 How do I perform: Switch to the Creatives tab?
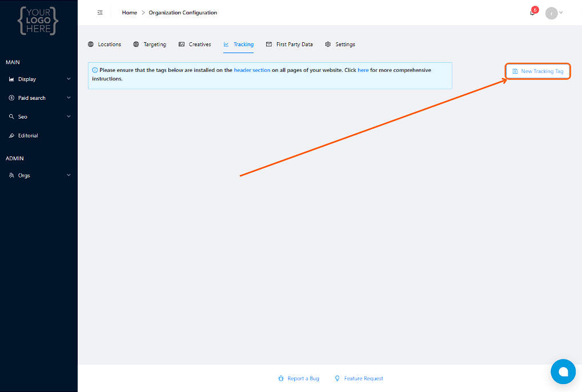pos(195,44)
